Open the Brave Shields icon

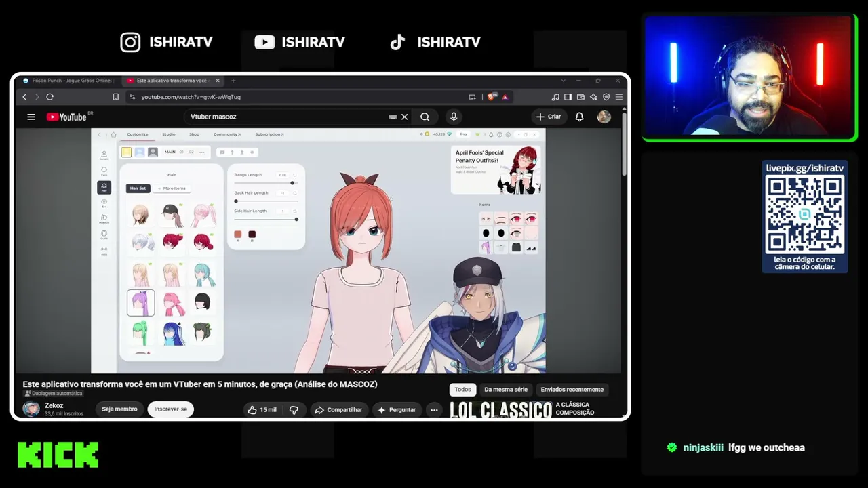(493, 97)
